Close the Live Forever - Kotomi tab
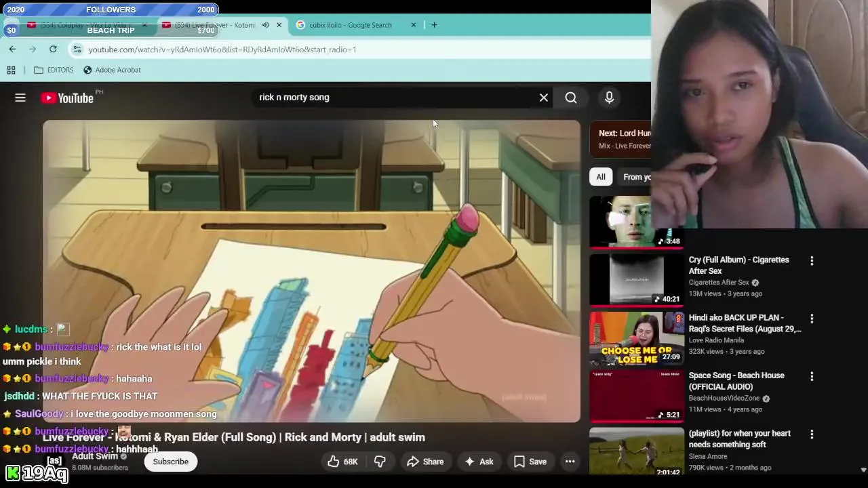The height and width of the screenshot is (488, 868). click(x=279, y=25)
